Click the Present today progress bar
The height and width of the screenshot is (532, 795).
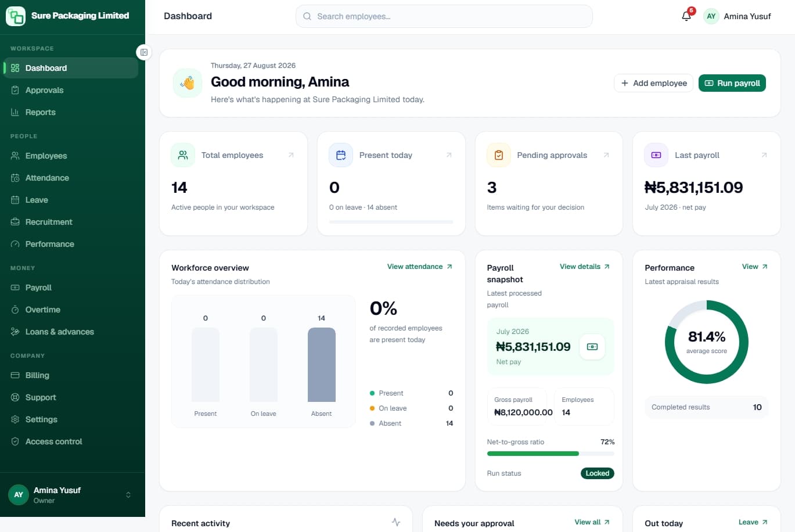391,222
